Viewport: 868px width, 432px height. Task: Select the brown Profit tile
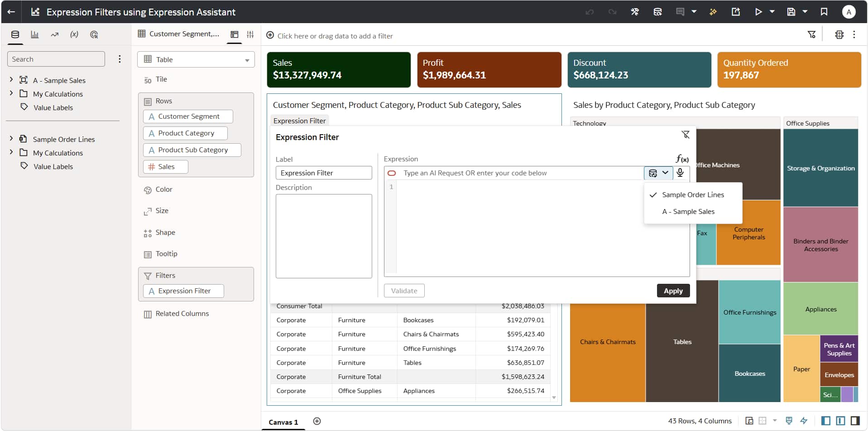(x=489, y=70)
